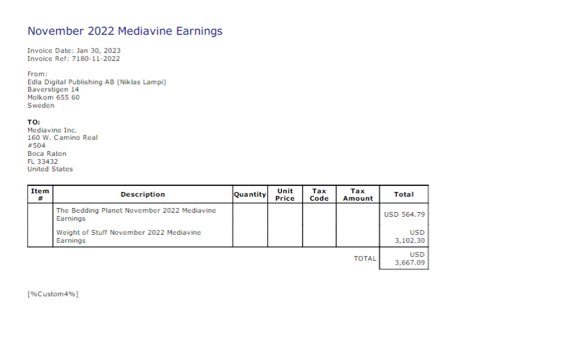Click the bold 'TO:' label
Image resolution: width=588 pixels, height=364 pixels.
pyautogui.click(x=34, y=122)
